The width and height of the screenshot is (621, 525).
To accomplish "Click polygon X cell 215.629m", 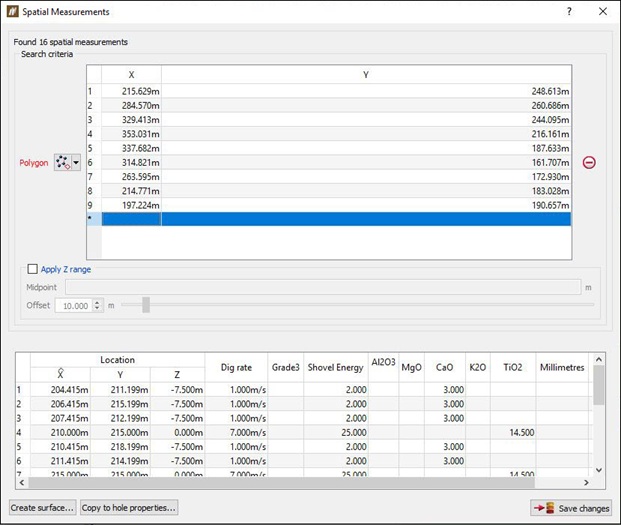I will coord(131,91).
